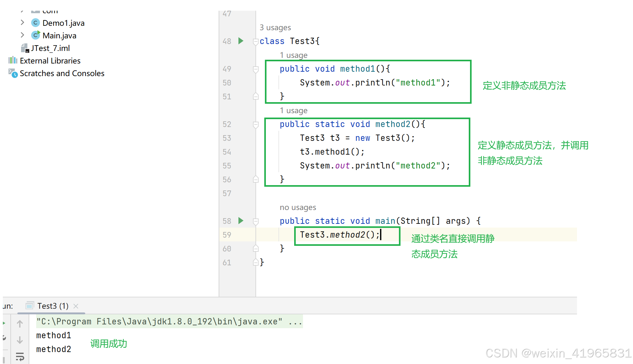Collapse main method fold marker at line 58
Viewport: 633px width, 364px height.
coord(256,221)
